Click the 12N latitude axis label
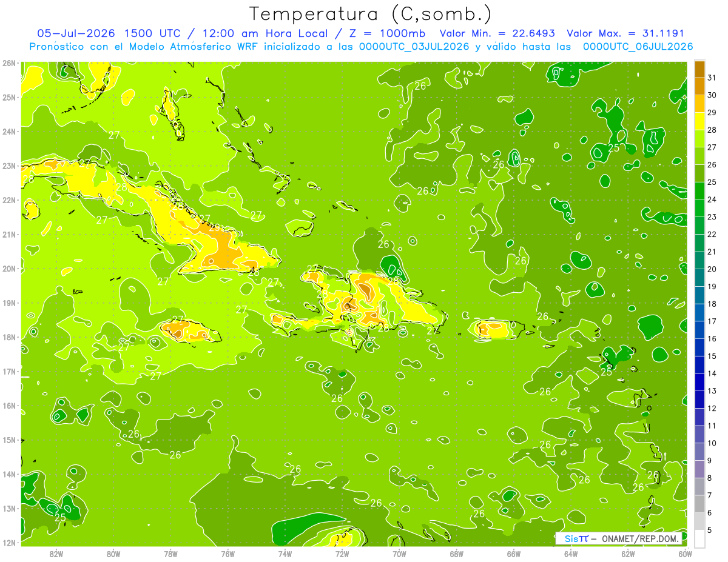Viewport: 728px width, 562px height. point(8,543)
